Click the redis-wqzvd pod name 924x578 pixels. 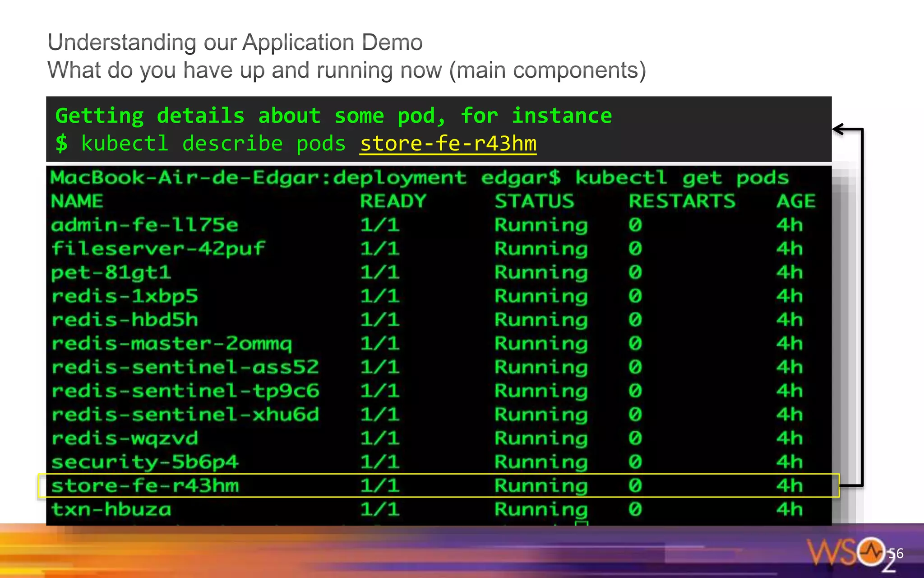pyautogui.click(x=125, y=438)
